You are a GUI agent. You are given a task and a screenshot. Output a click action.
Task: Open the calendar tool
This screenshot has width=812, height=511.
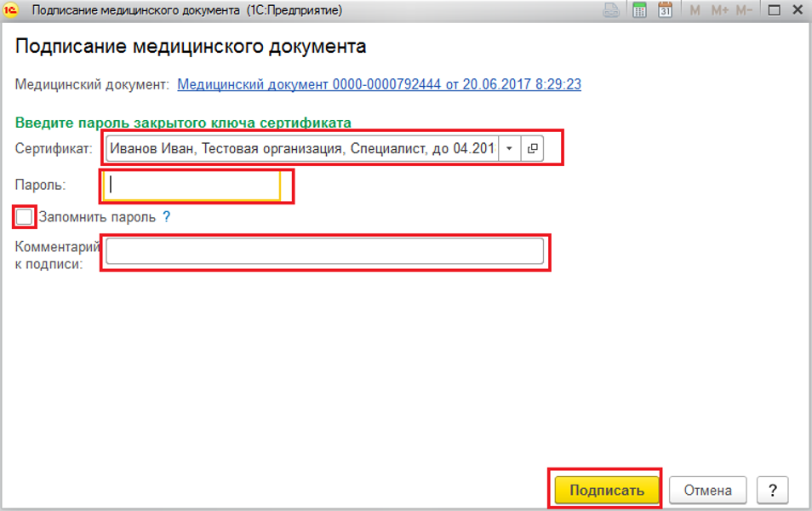tap(665, 10)
